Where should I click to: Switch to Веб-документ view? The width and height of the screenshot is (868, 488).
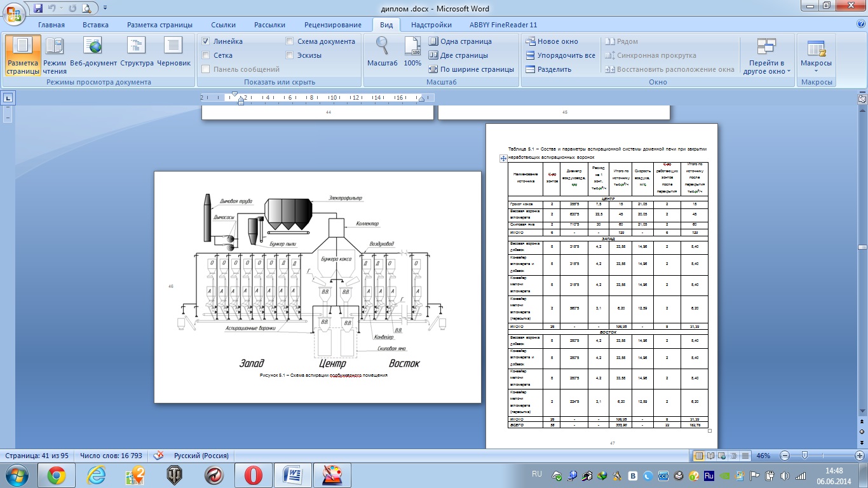coord(93,53)
